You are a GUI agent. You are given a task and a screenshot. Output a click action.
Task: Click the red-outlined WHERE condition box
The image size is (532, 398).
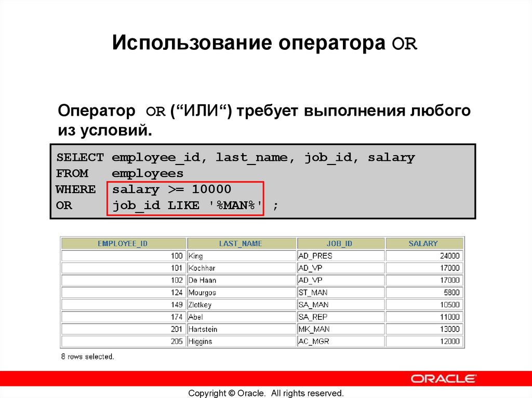[x=185, y=197]
